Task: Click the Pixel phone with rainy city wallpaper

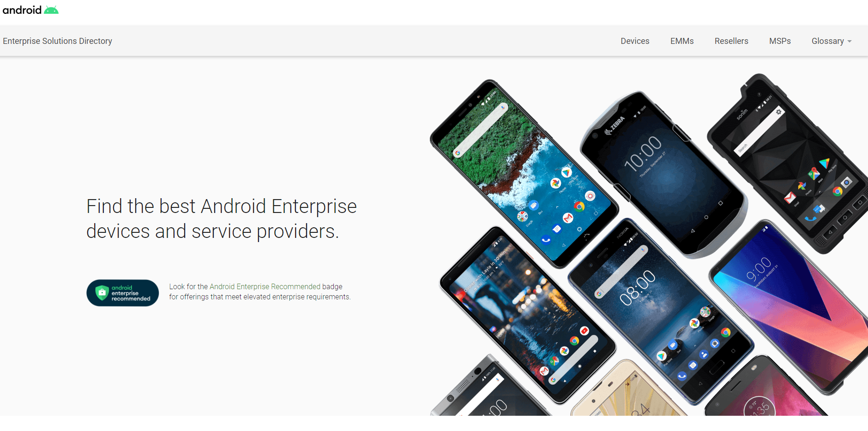Action: tap(527, 315)
